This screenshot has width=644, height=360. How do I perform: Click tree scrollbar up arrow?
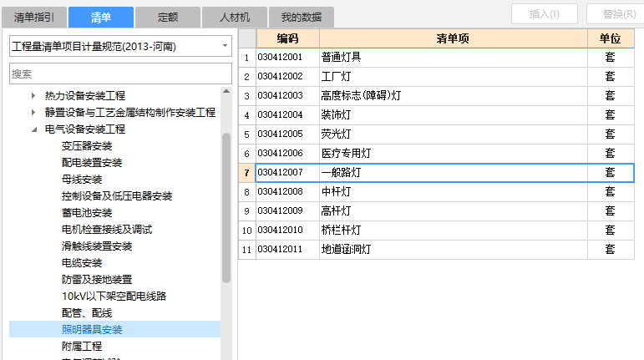(226, 91)
